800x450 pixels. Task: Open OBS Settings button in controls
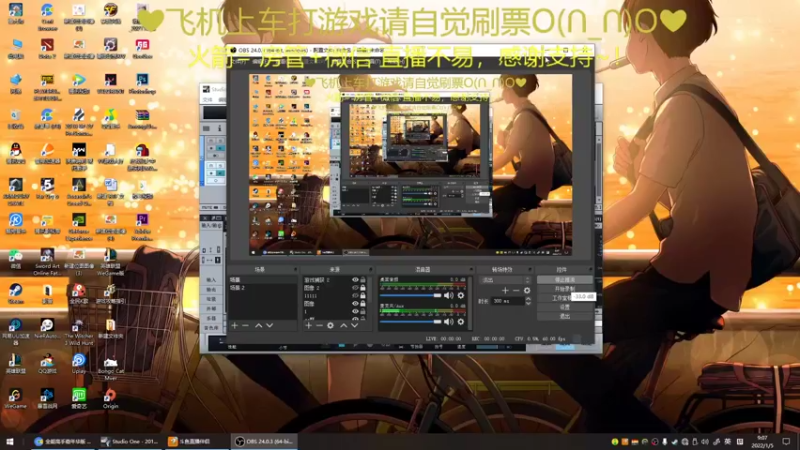pos(565,307)
